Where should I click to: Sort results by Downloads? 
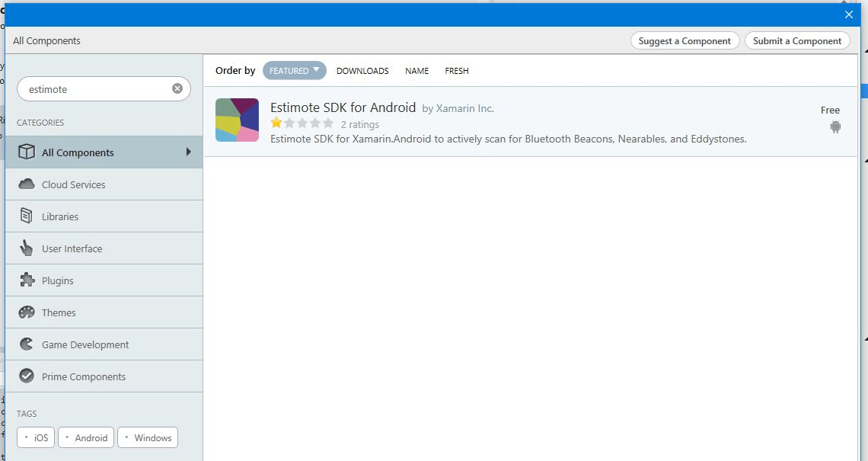[362, 71]
